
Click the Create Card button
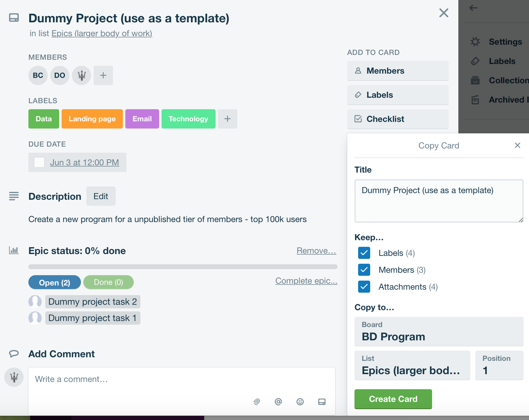(393, 399)
